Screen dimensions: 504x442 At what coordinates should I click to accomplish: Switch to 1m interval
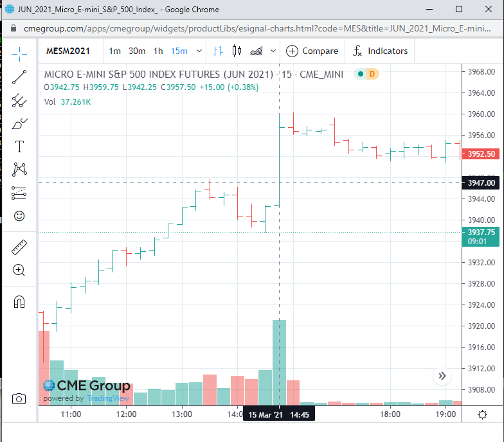(114, 51)
